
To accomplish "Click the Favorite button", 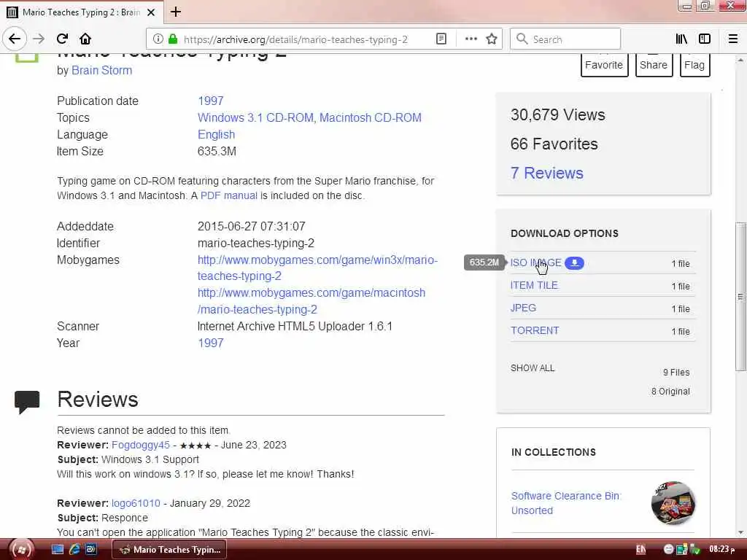I will tap(603, 65).
